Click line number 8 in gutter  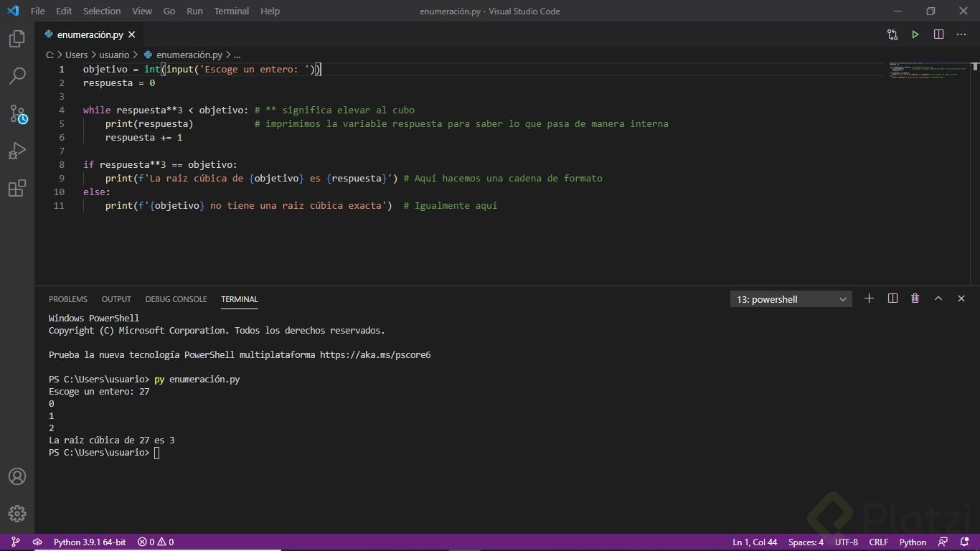click(x=62, y=164)
